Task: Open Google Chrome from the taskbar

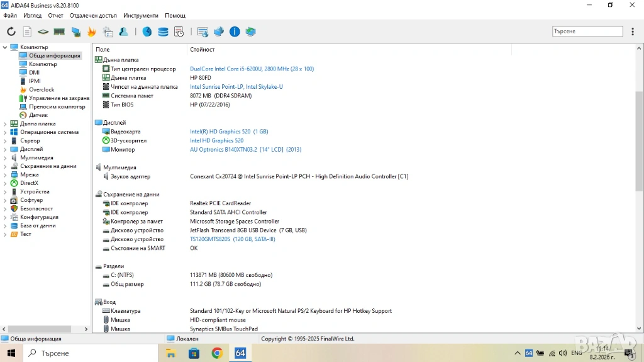Action: [217, 353]
